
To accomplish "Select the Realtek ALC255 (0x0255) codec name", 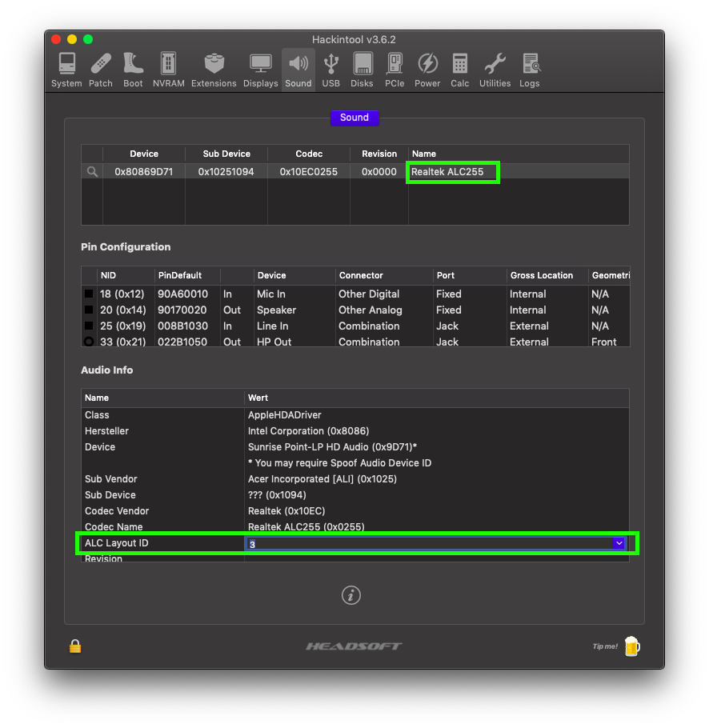I will pos(306,527).
